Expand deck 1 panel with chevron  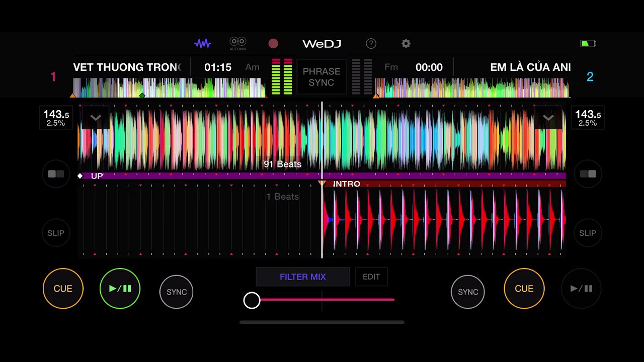tap(96, 118)
